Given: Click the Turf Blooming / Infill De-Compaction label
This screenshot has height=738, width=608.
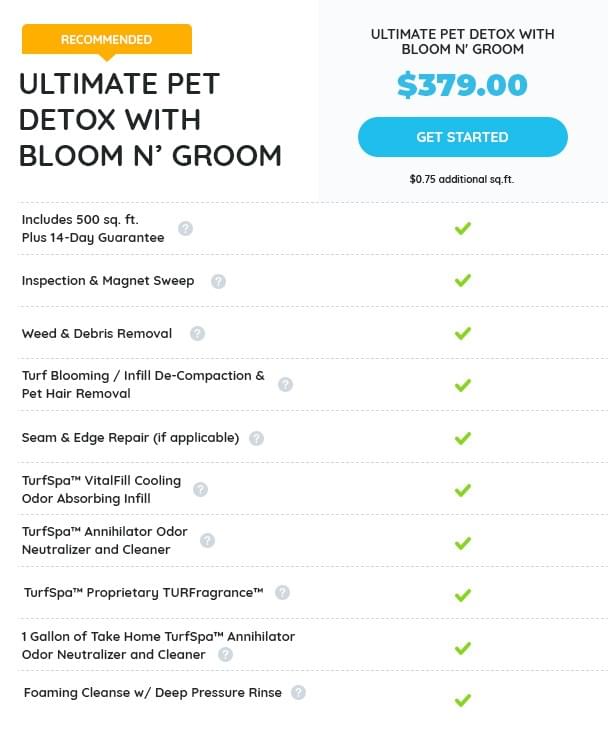Looking at the screenshot, I should 143,384.
